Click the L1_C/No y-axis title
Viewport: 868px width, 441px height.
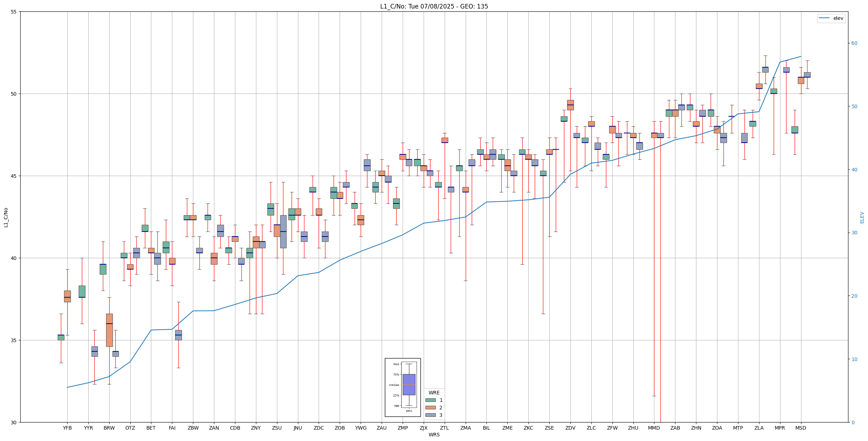pos(6,217)
